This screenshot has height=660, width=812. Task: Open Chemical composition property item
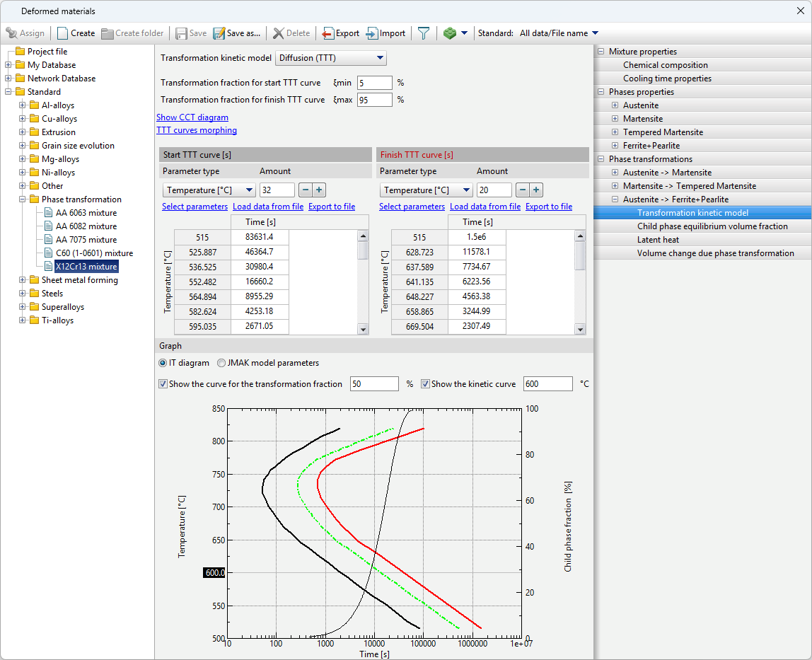click(x=665, y=65)
